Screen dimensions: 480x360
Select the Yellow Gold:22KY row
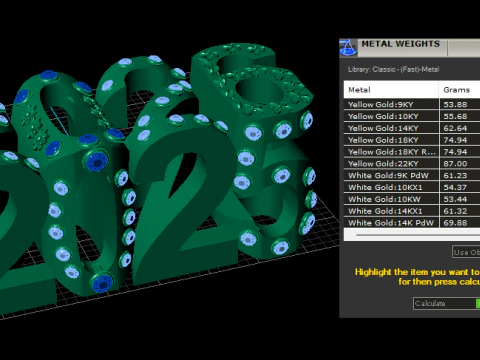click(412, 164)
